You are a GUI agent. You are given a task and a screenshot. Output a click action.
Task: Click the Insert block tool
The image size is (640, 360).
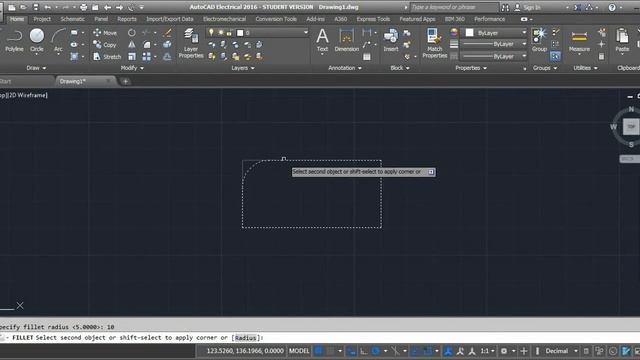click(391, 40)
